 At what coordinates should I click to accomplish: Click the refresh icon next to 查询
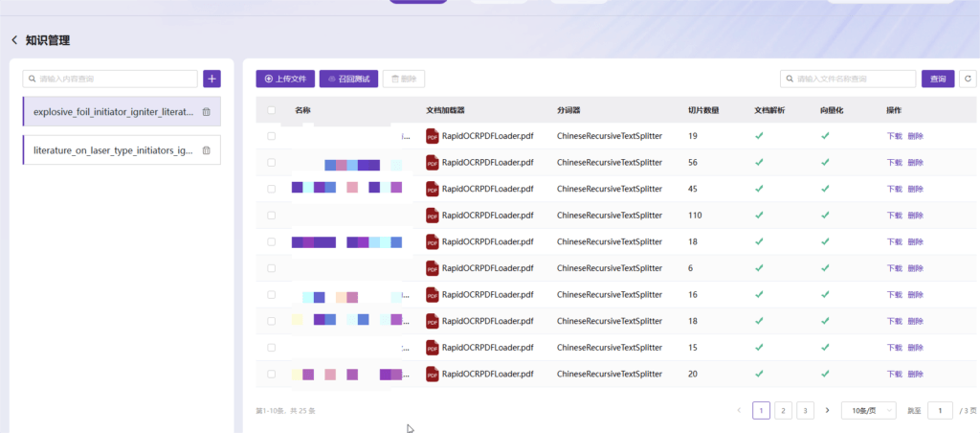[969, 79]
